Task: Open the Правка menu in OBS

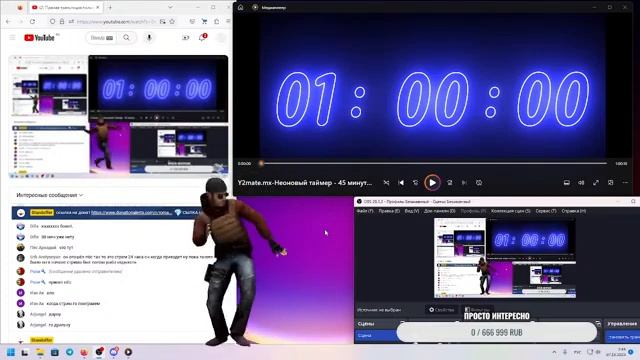Action: point(389,211)
